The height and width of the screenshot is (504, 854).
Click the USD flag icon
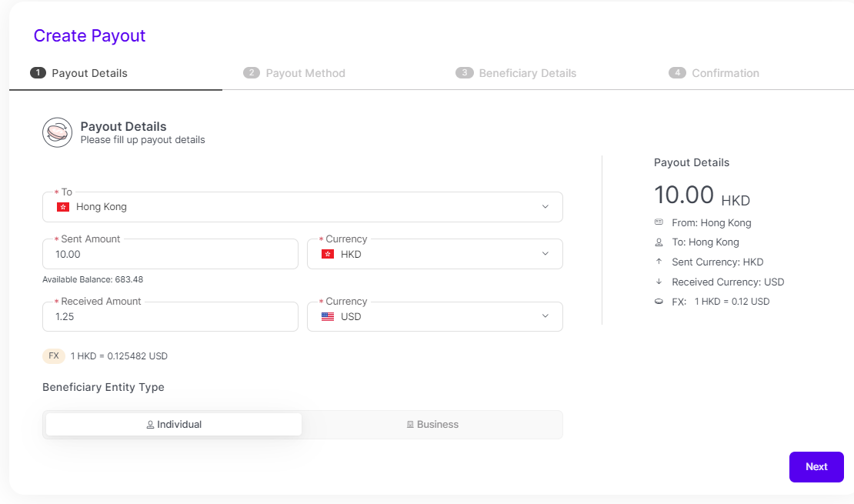pyautogui.click(x=328, y=316)
